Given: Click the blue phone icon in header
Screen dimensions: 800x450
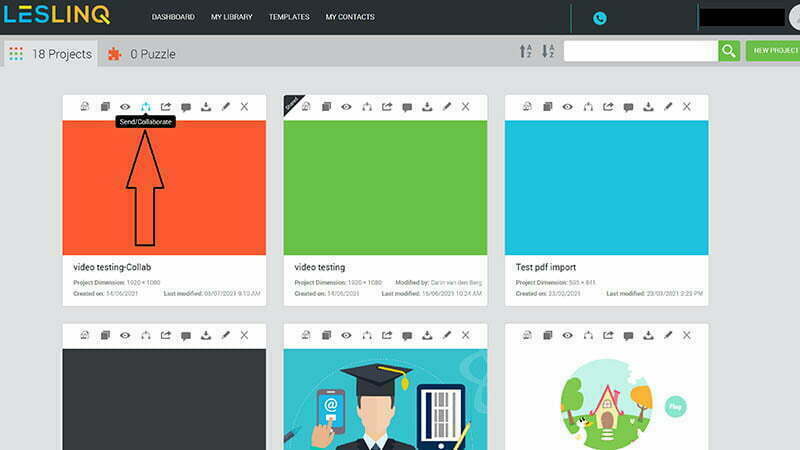Looking at the screenshot, I should pos(600,18).
